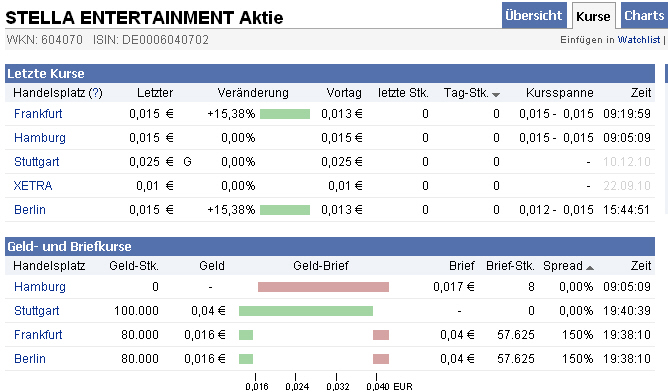This screenshot has height=392, width=668.
Task: Add stock via the Watchlist link
Action: [x=639, y=40]
